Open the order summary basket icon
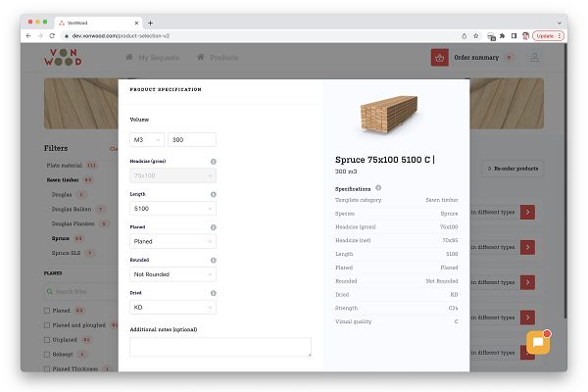Screen dimensions: 588x392 (x=439, y=58)
